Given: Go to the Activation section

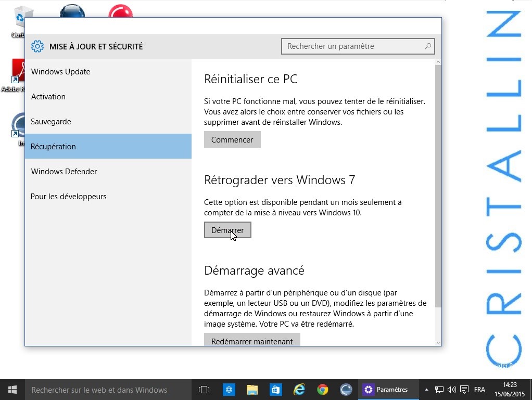Looking at the screenshot, I should (108, 97).
